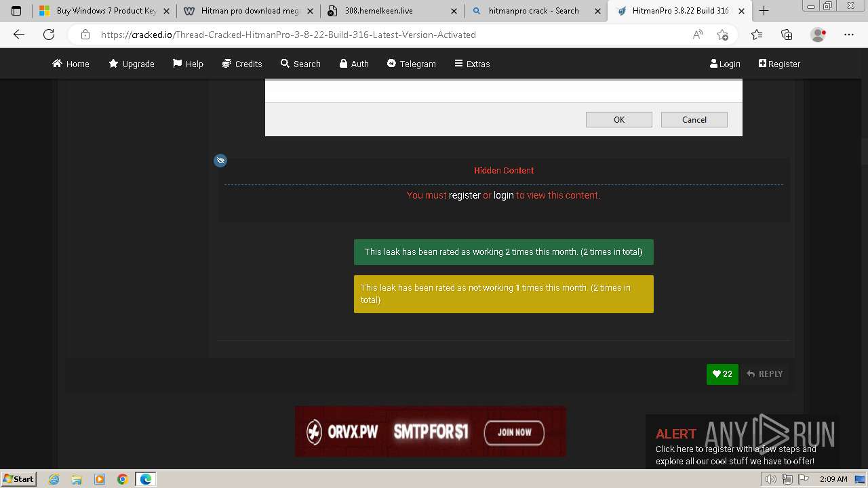Open the site Search menu item

[x=300, y=64]
